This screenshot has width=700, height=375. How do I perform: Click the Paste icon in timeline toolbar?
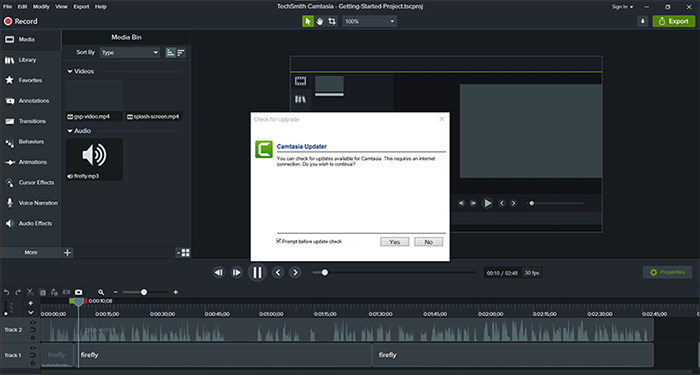[x=54, y=292]
